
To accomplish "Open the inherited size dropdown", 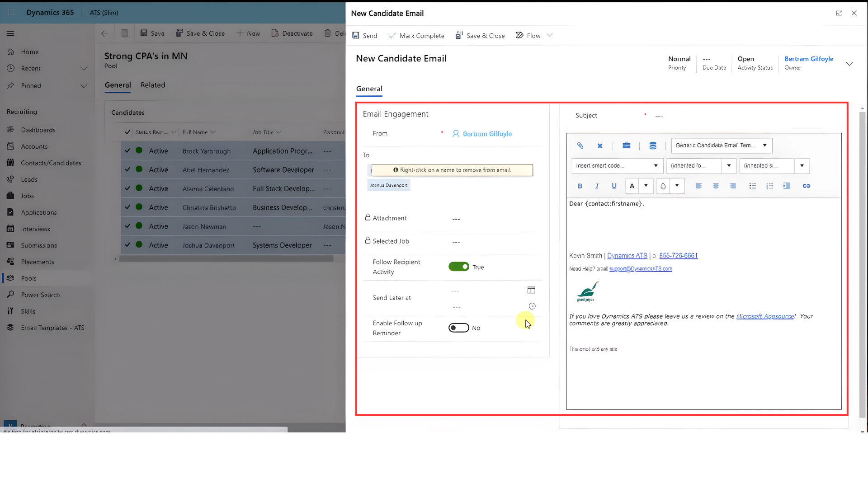I will click(774, 166).
